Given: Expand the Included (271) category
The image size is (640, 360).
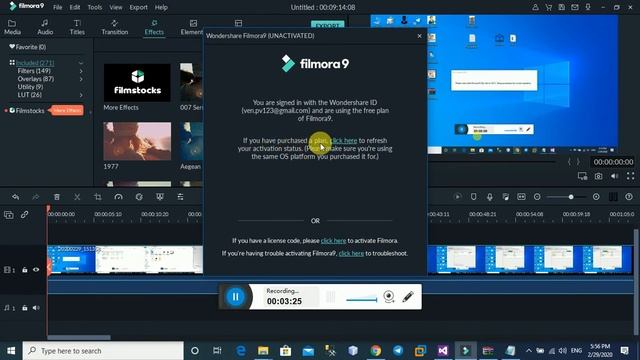Looking at the screenshot, I should pos(81,63).
